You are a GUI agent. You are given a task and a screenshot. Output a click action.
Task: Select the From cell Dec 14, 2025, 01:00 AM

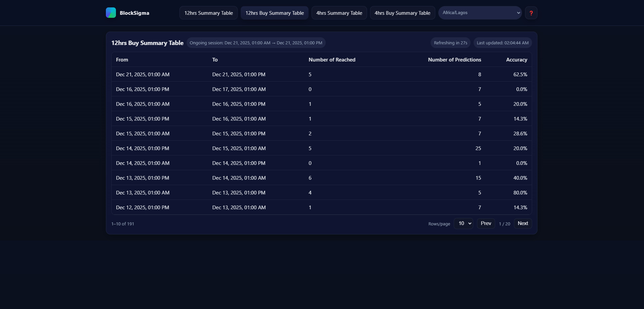(143, 163)
